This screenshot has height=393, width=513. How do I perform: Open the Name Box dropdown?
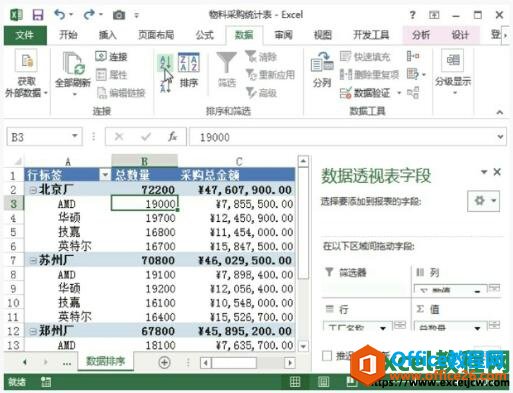(75, 136)
